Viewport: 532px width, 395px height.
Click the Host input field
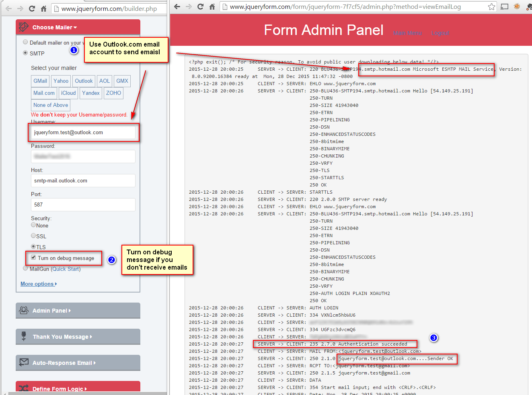83,180
